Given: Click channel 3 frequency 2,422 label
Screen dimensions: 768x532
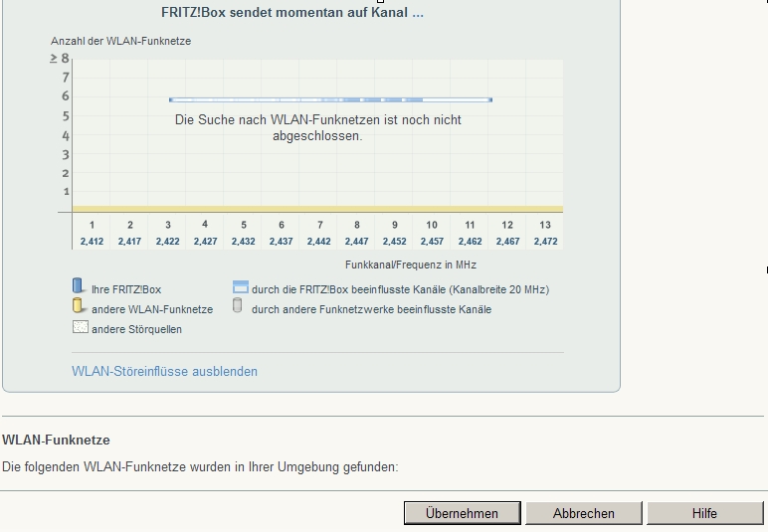Looking at the screenshot, I should click(168, 242).
